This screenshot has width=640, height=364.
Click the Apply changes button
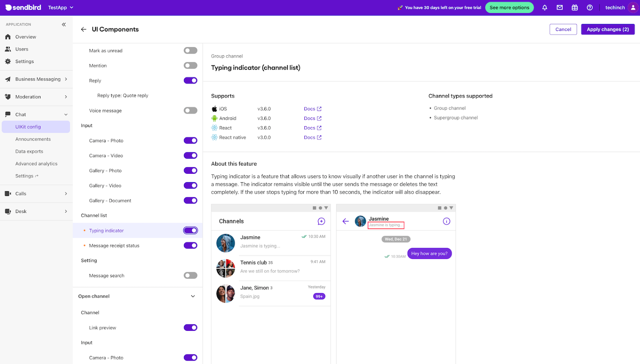(x=607, y=29)
